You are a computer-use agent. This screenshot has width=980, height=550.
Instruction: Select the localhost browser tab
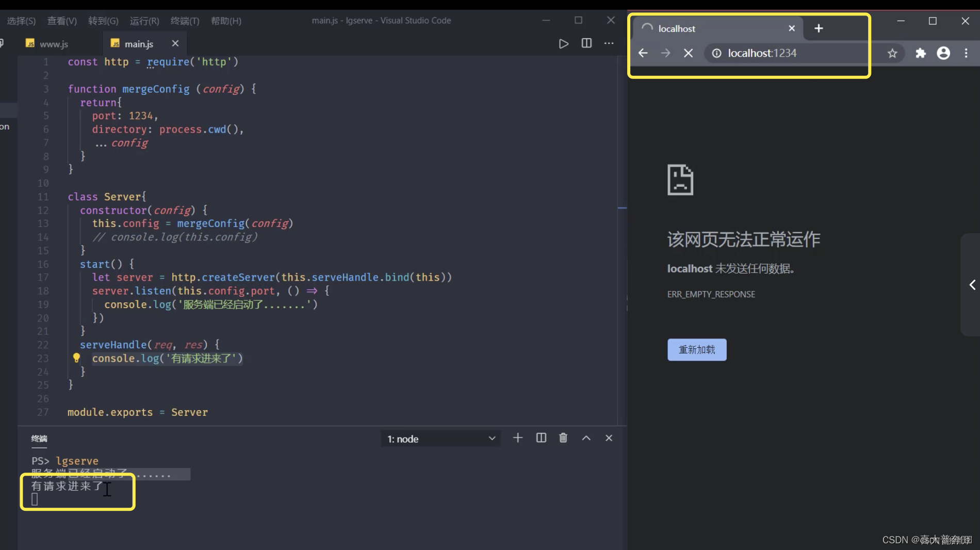[717, 28]
